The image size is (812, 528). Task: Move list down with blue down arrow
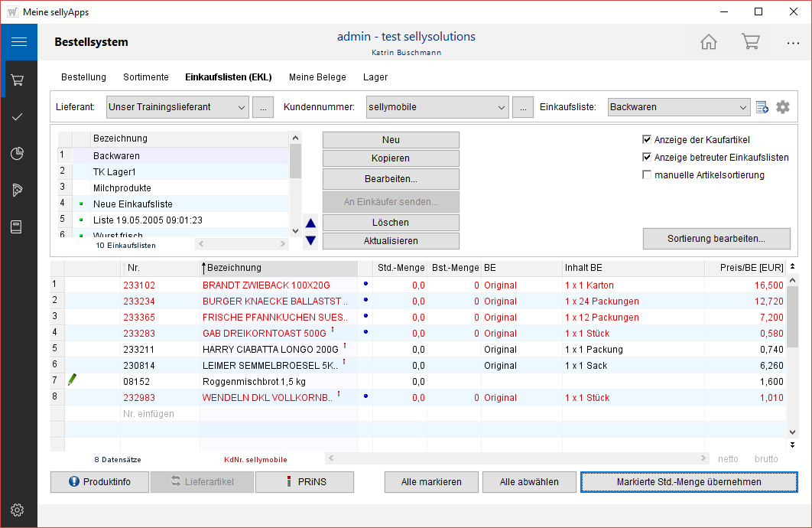[x=310, y=240]
